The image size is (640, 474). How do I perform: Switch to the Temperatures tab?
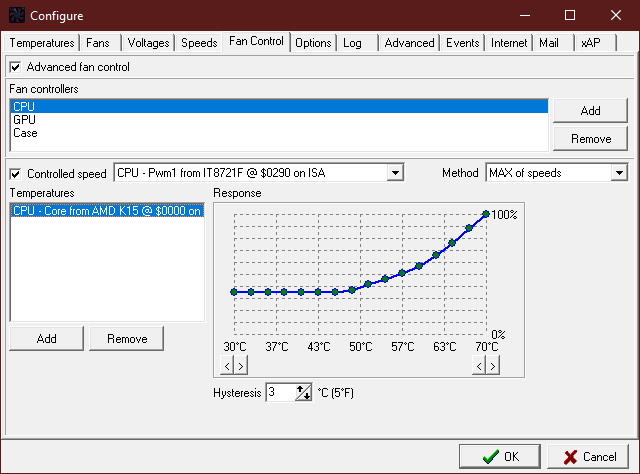[42, 43]
